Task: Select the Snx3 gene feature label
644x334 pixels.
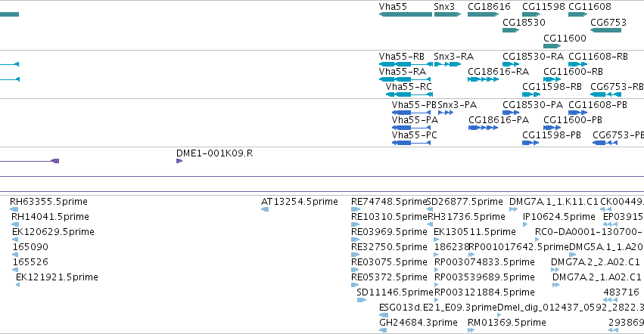Action: [x=444, y=7]
